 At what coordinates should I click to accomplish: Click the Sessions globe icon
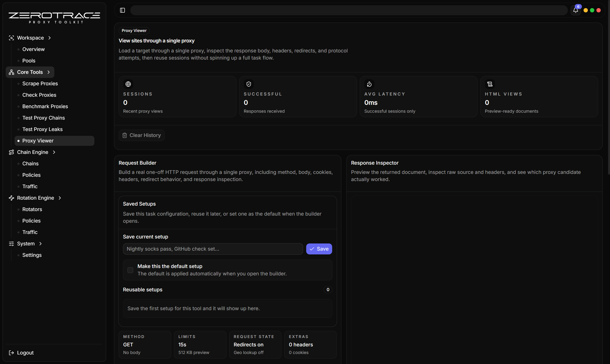point(128,84)
